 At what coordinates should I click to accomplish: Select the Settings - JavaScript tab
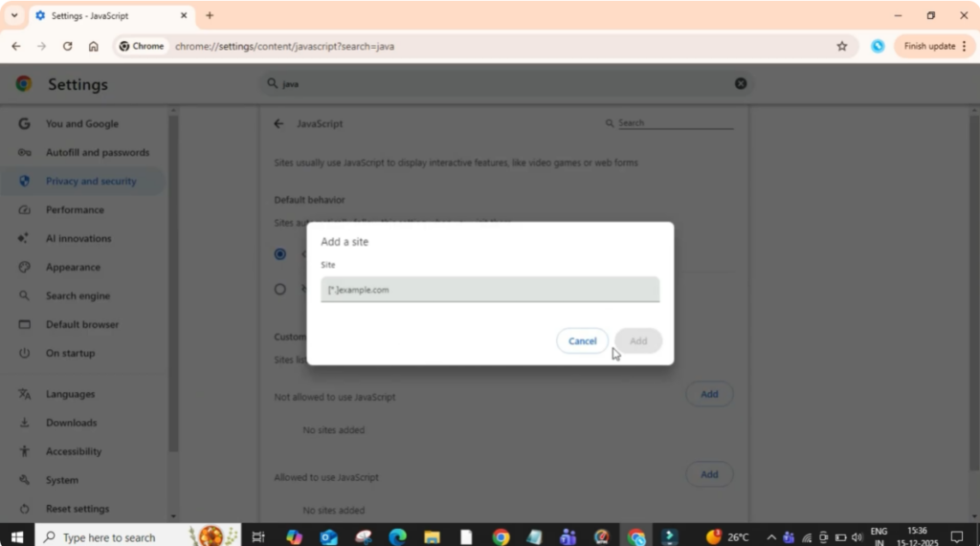111,15
